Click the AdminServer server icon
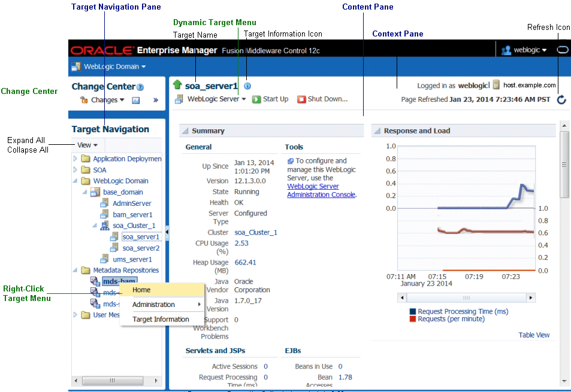This screenshot has height=392, width=571. 104,203
